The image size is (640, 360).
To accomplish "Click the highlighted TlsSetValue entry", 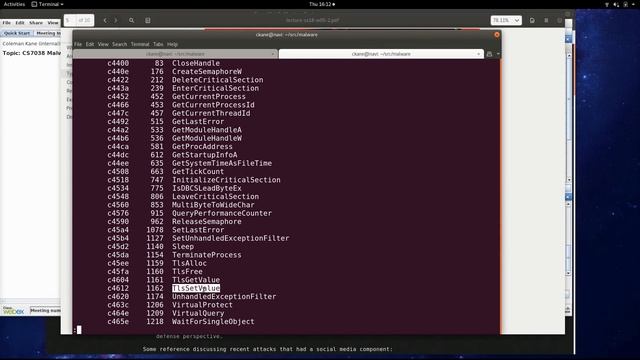I will pos(196,288).
